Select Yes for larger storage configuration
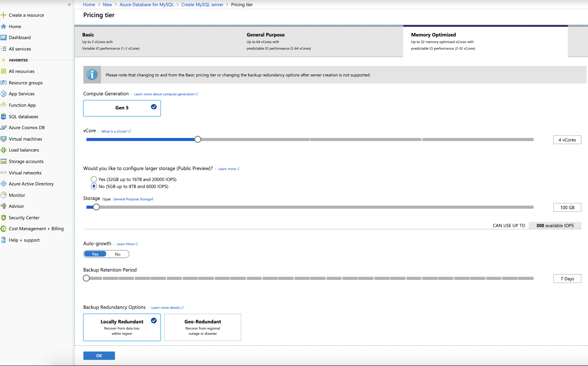Image resolution: width=588 pixels, height=366 pixels. (94, 179)
